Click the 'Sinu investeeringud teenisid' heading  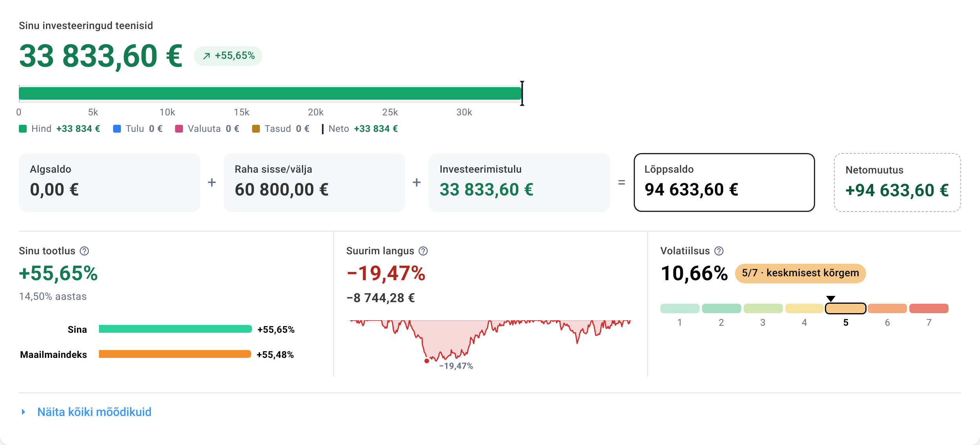pyautogui.click(x=86, y=26)
